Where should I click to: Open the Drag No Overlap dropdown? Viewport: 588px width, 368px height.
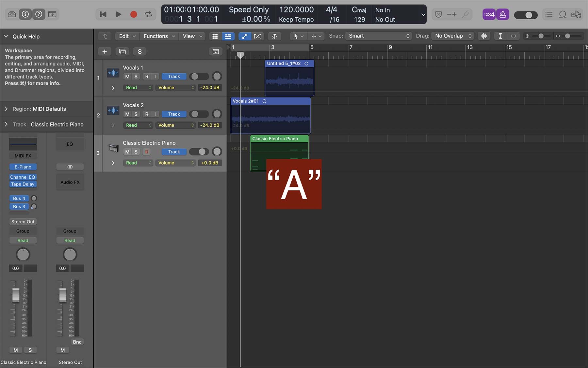(x=452, y=36)
